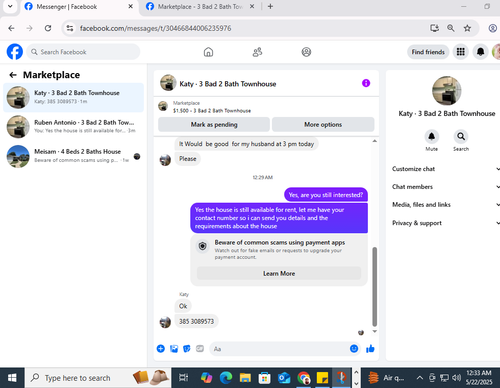This screenshot has height=388, width=500.
Task: Open Katy - 3 Bad 2 Bath Townhouse chat
Action: click(x=74, y=97)
